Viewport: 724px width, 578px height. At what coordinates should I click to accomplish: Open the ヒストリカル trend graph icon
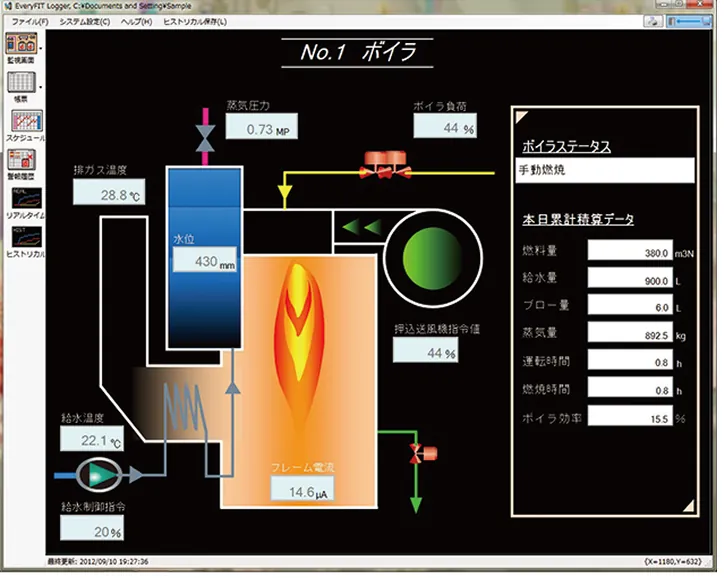tap(26, 237)
